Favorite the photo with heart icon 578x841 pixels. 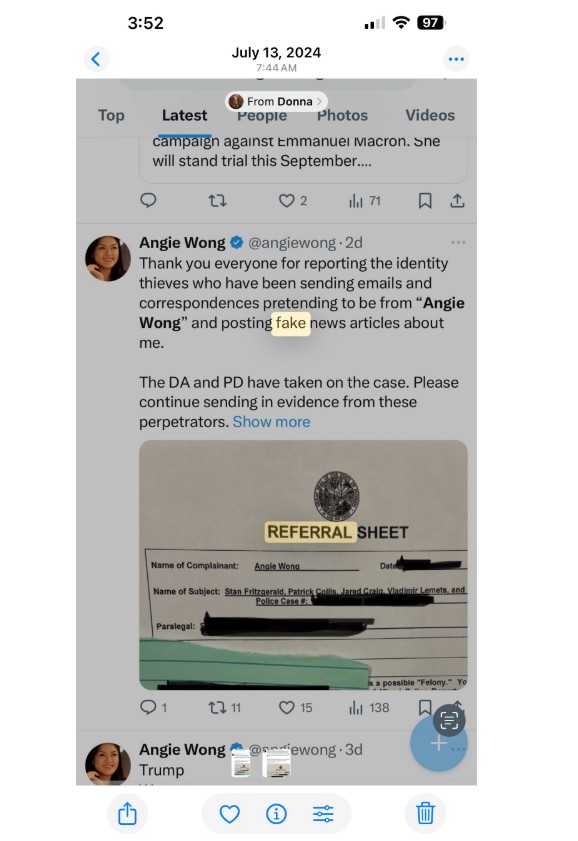tap(229, 814)
